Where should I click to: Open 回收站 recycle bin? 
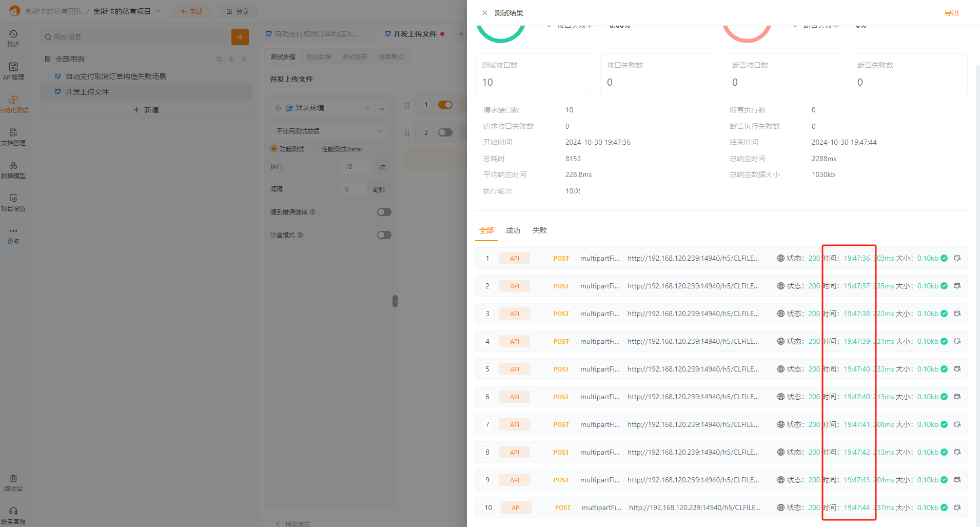tap(13, 483)
